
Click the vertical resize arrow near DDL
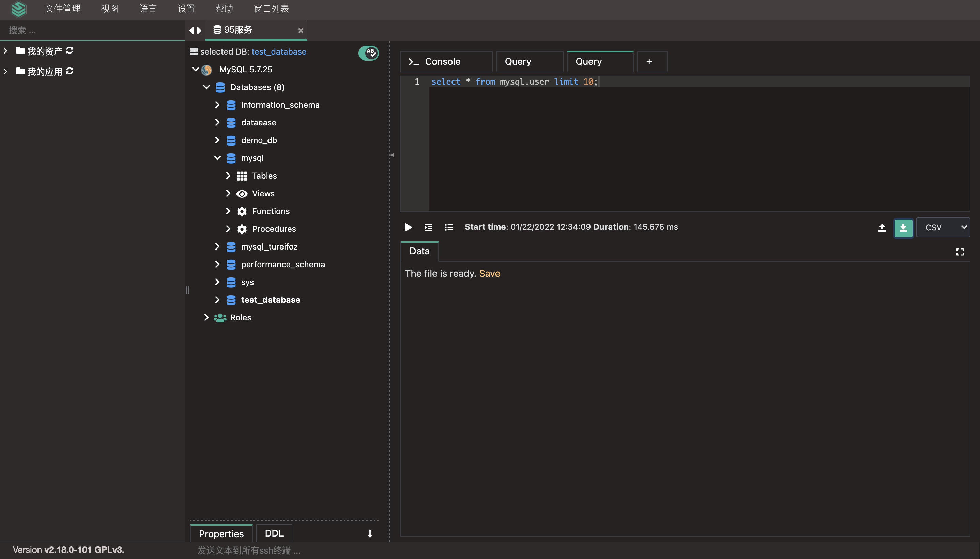pos(370,533)
